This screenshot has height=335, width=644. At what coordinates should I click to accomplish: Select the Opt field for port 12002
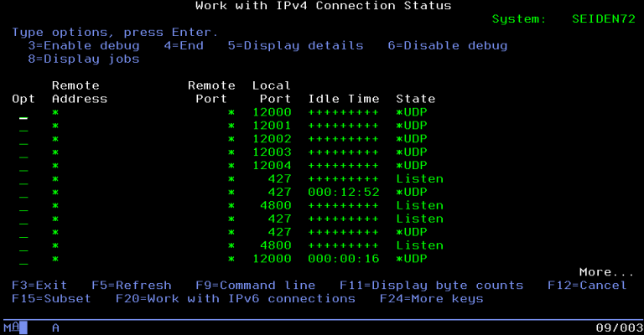pos(23,139)
